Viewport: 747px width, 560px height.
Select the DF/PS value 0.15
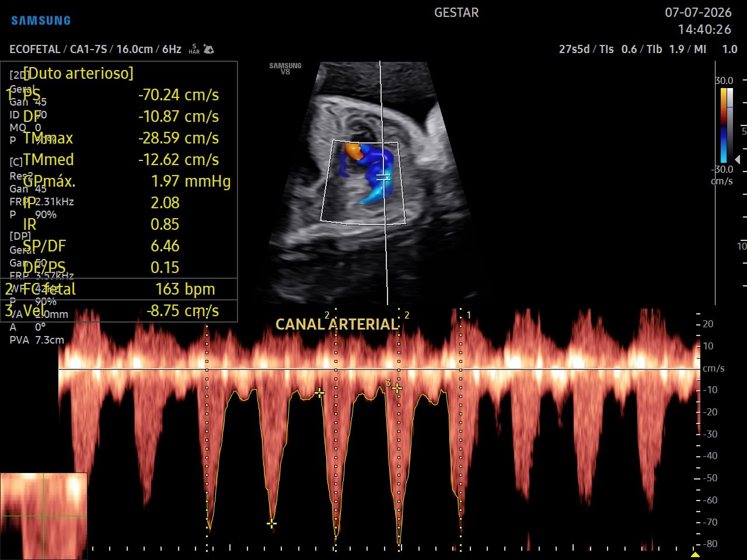click(x=165, y=267)
